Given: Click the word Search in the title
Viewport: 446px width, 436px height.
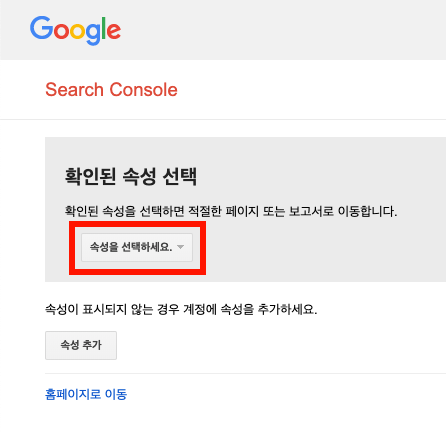Looking at the screenshot, I should 74,90.
